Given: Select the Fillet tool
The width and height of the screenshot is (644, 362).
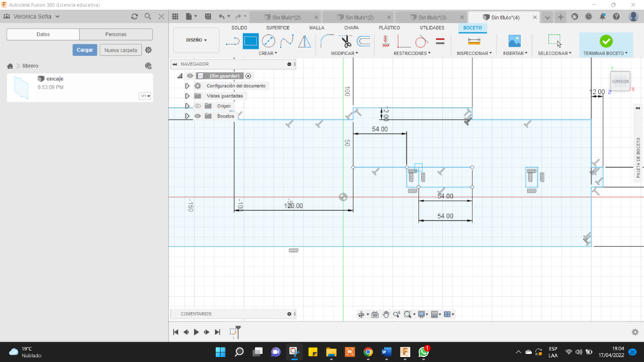Looking at the screenshot, I should tap(327, 41).
